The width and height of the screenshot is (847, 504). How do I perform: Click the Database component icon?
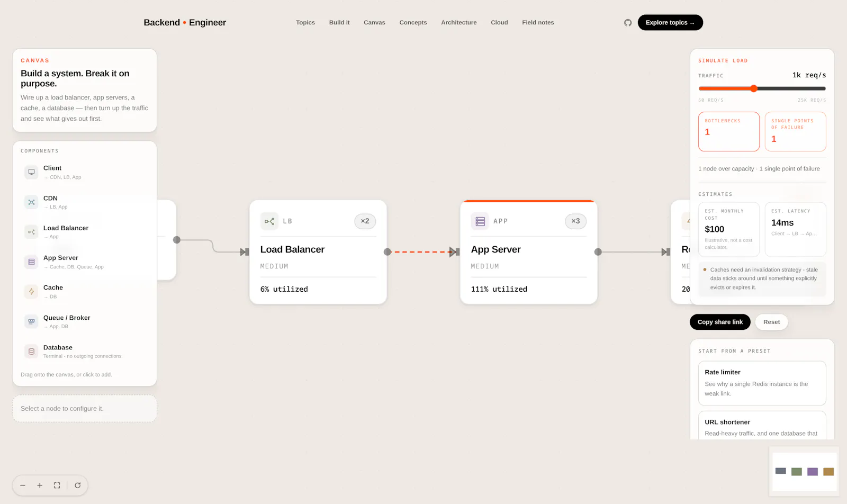(x=31, y=352)
